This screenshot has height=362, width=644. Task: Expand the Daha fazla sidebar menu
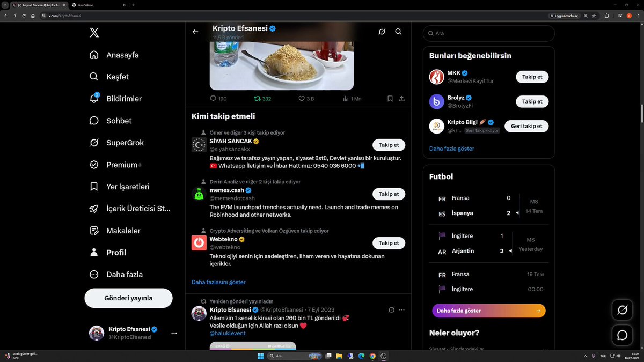[116, 274]
